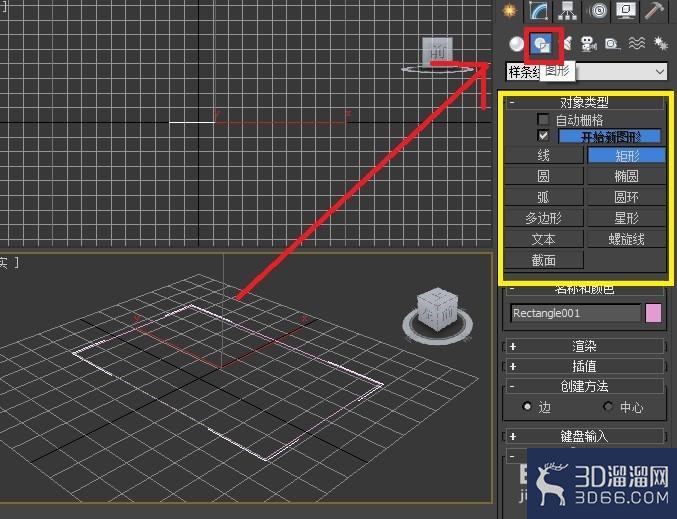Select the Shapes category icon
Screen dimensions: 677x519
click(542, 44)
